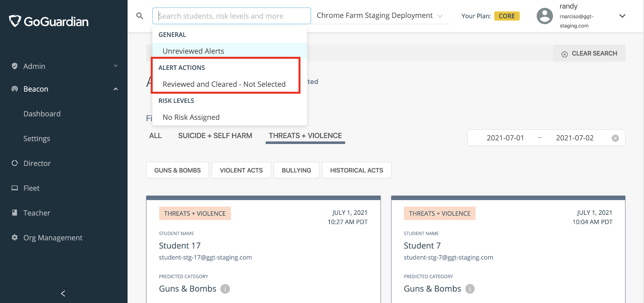This screenshot has width=644, height=303.
Task: Switch to THREATS + VIOLENCE tab
Action: coord(305,136)
